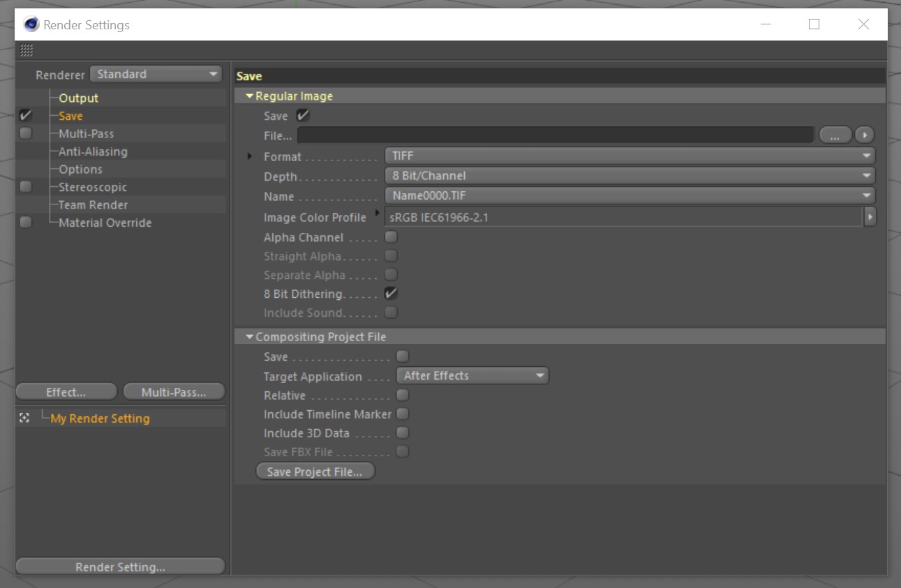Viewport: 901px width, 588px height.
Task: Select Options in the settings tree
Action: (x=80, y=169)
